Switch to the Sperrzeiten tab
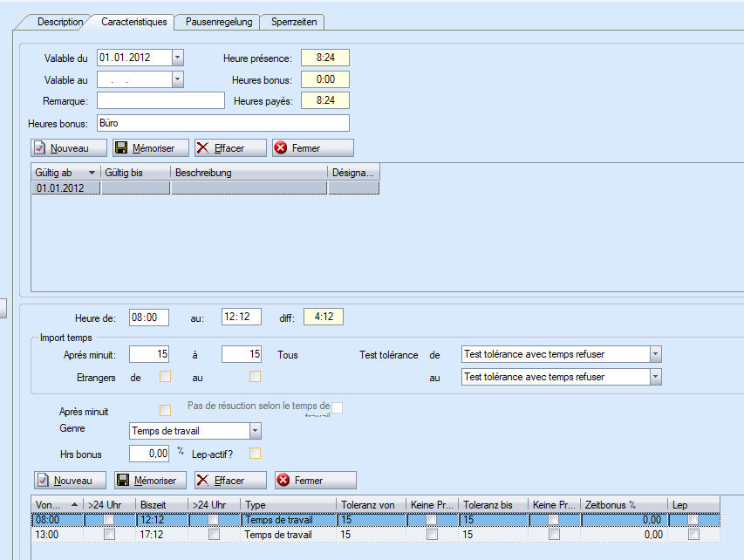The image size is (744, 560). tap(295, 22)
